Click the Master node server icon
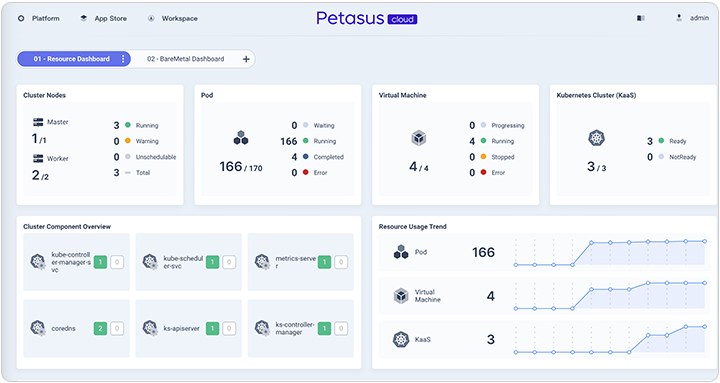 tap(38, 122)
